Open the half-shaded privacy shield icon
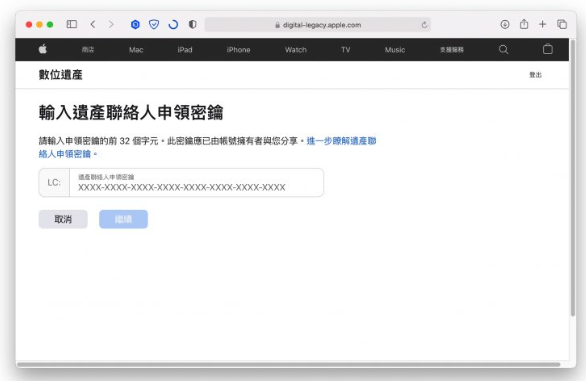The height and width of the screenshot is (381, 586). (192, 25)
